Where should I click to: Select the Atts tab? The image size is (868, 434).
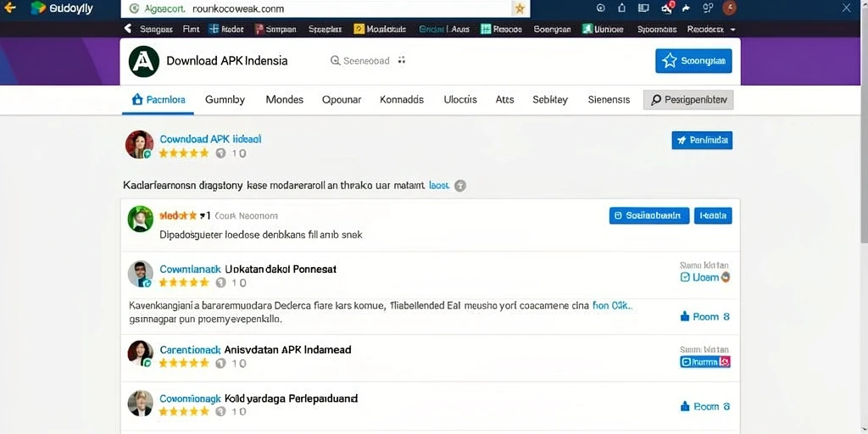504,100
